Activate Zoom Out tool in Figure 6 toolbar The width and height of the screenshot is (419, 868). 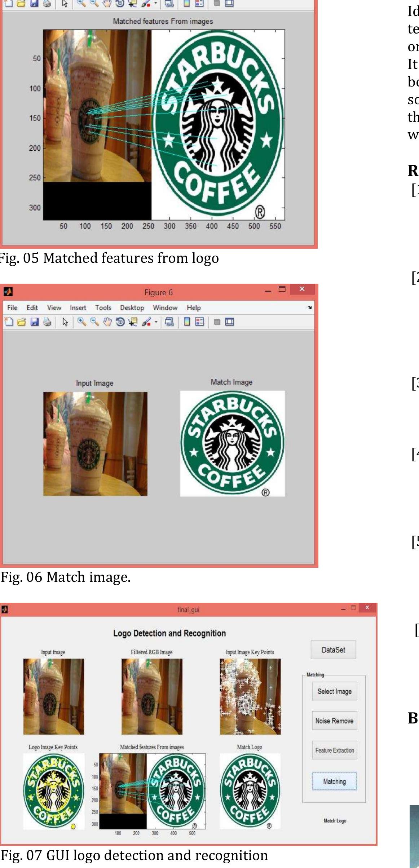(94, 322)
